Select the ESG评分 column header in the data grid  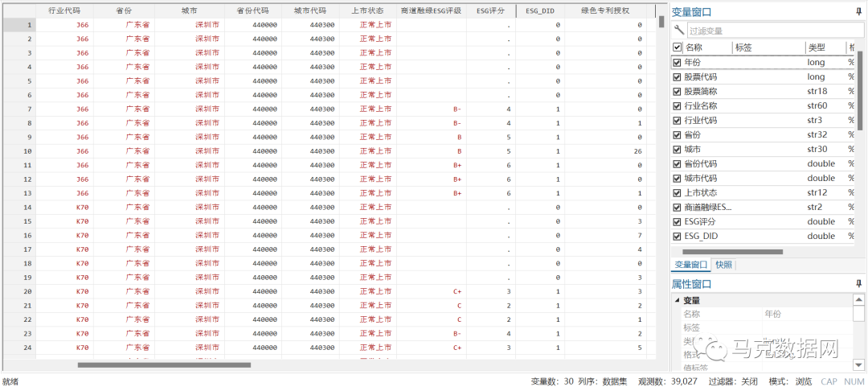[491, 10]
